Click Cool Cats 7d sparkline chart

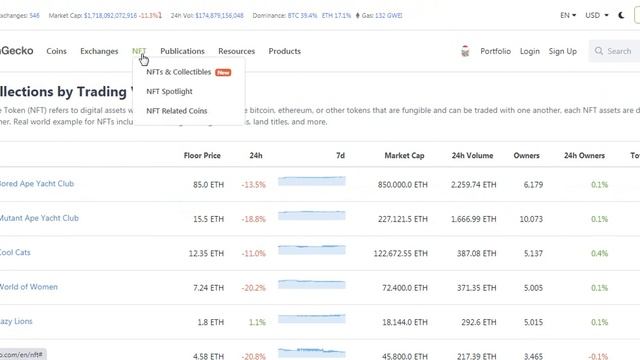click(x=312, y=249)
